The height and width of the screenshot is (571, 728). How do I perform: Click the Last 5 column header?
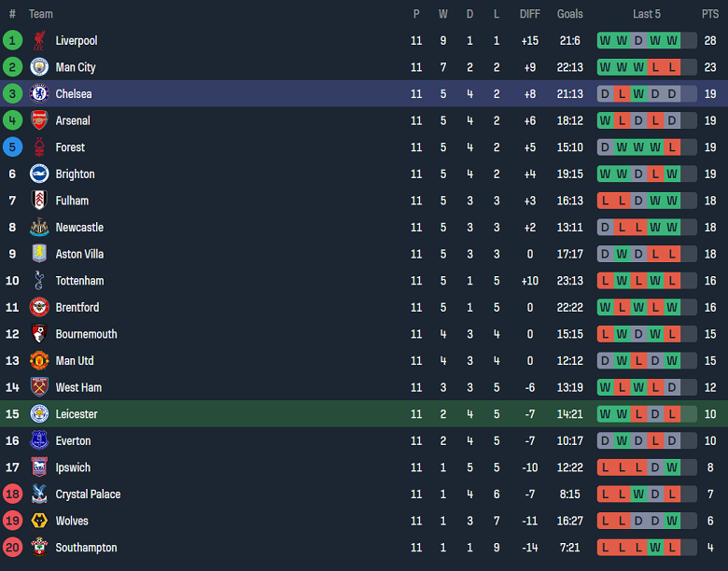click(647, 14)
